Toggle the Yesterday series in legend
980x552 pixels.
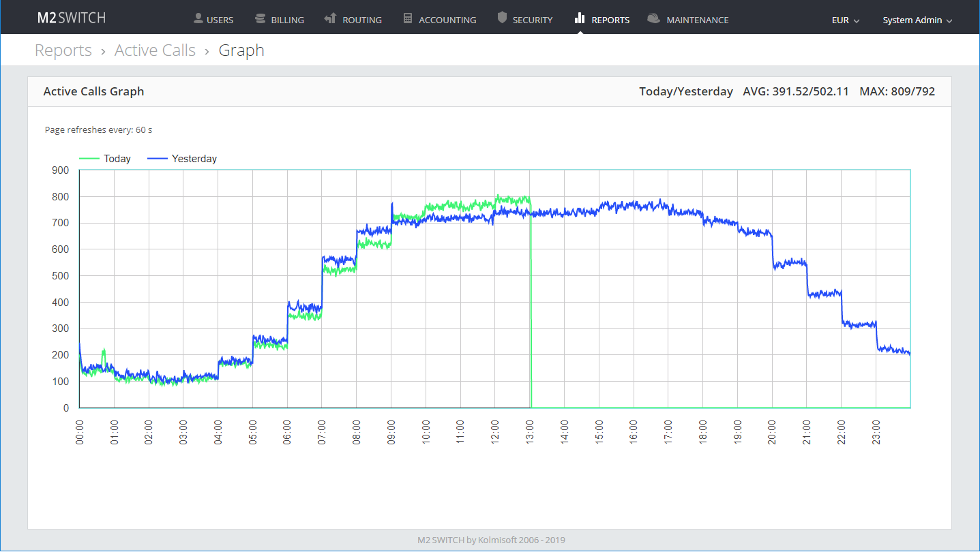(x=182, y=159)
